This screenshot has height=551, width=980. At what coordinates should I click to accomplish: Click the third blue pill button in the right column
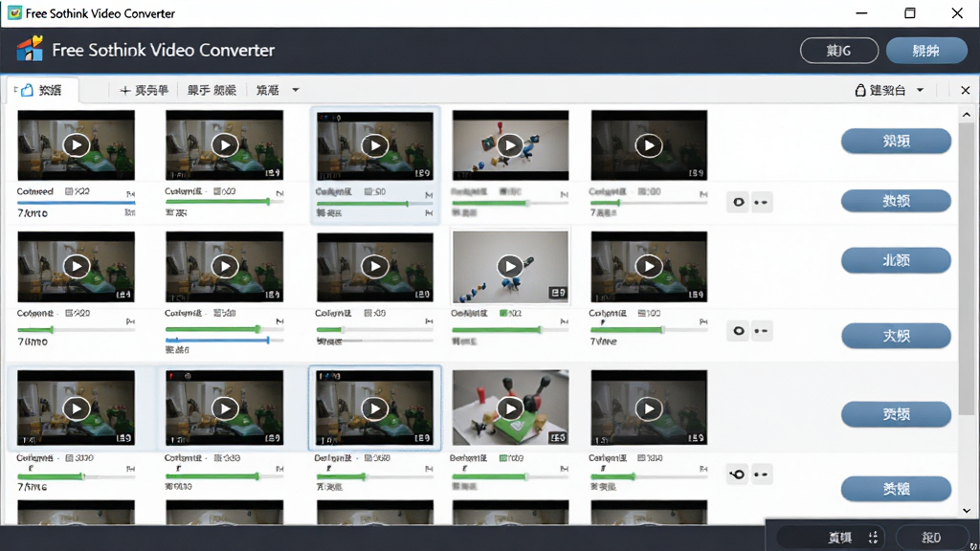click(896, 260)
